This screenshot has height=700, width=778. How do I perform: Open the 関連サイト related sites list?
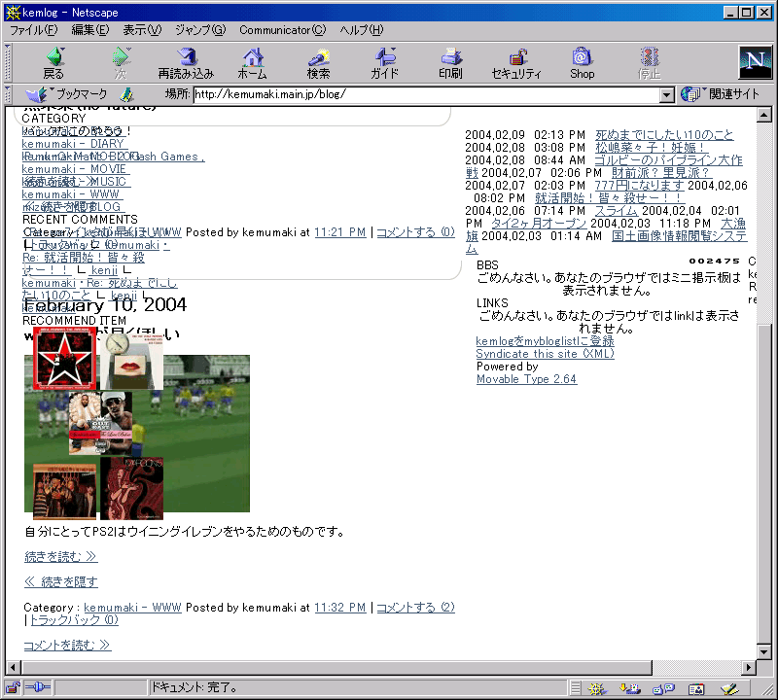click(720, 94)
